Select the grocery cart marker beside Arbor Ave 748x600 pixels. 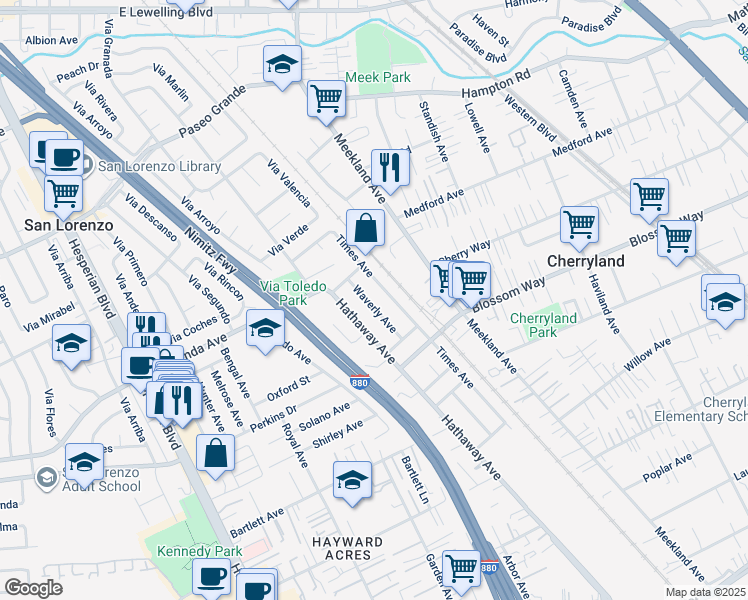pos(461,569)
